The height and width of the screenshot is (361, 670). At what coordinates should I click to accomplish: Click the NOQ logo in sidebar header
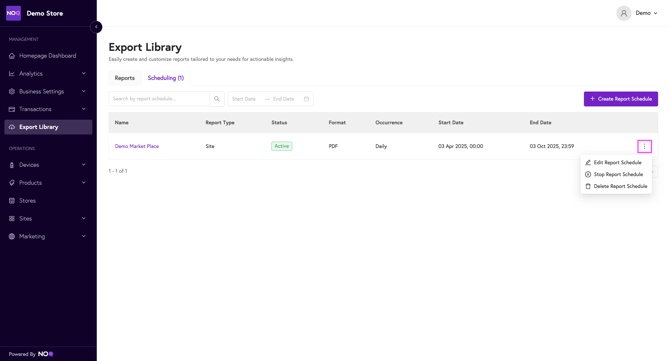coord(13,13)
